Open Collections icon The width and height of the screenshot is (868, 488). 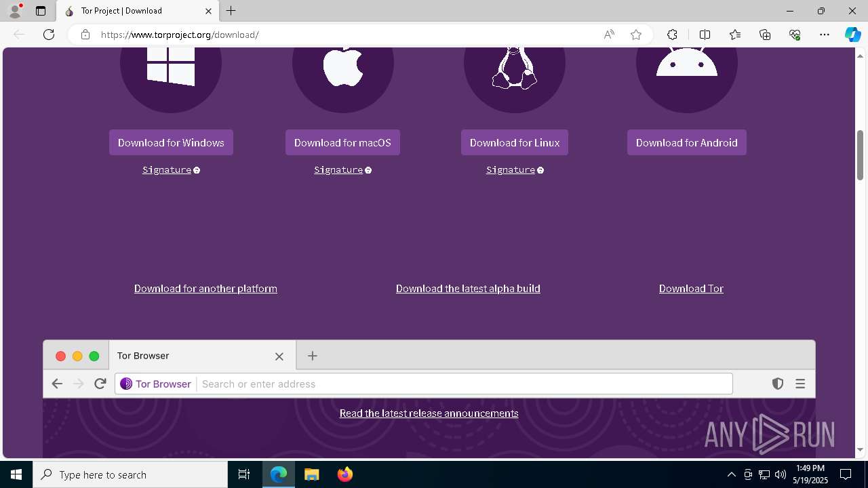click(x=765, y=35)
